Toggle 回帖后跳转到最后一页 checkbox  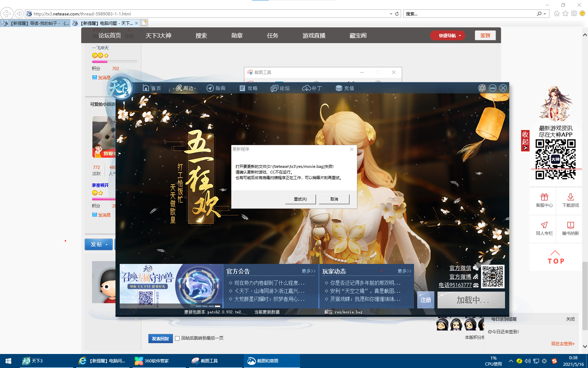click(x=177, y=338)
